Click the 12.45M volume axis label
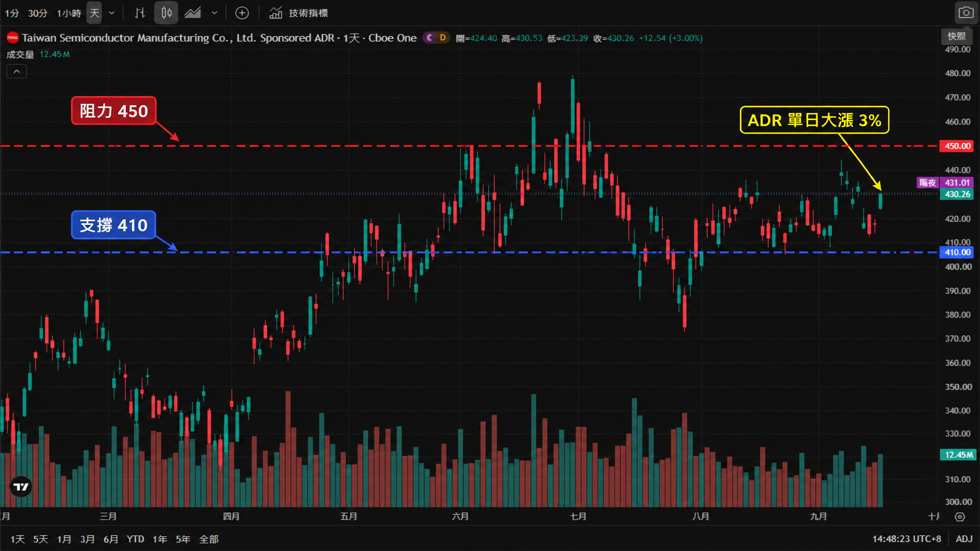Screen dimensions: 980x551 957,454
